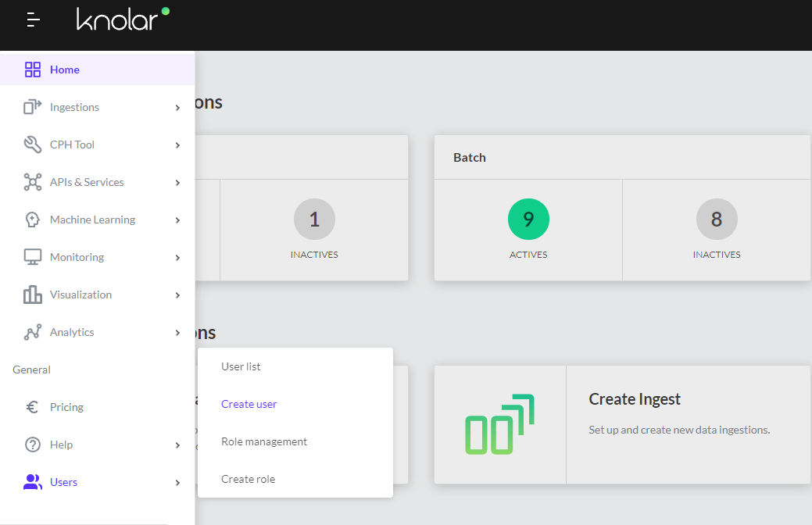The image size is (812, 525).
Task: Click the Monitoring screen icon
Action: [33, 257]
